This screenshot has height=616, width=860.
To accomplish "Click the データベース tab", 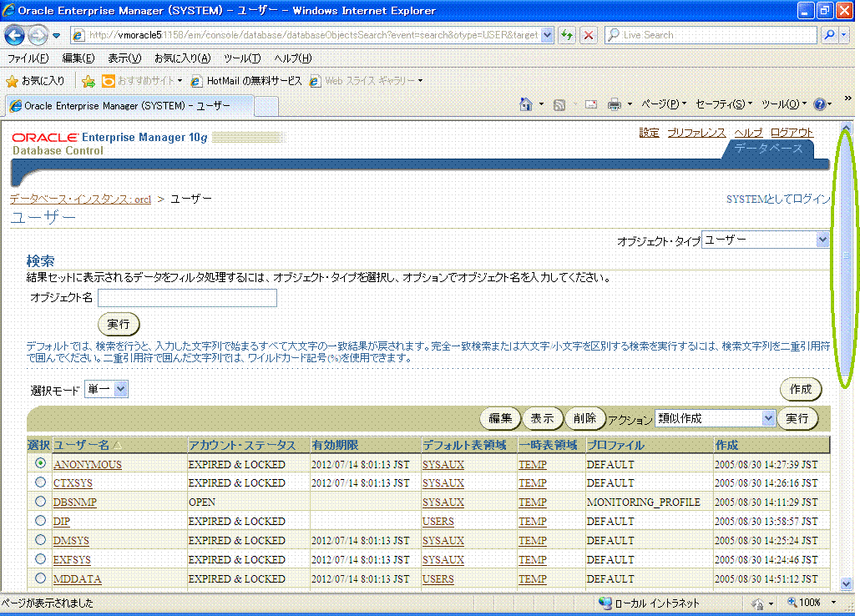I will (x=768, y=149).
